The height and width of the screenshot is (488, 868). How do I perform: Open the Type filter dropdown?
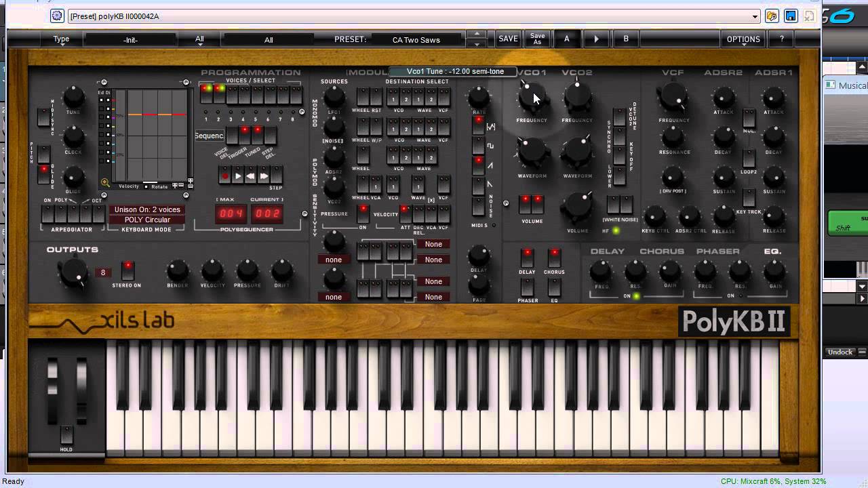click(x=62, y=40)
